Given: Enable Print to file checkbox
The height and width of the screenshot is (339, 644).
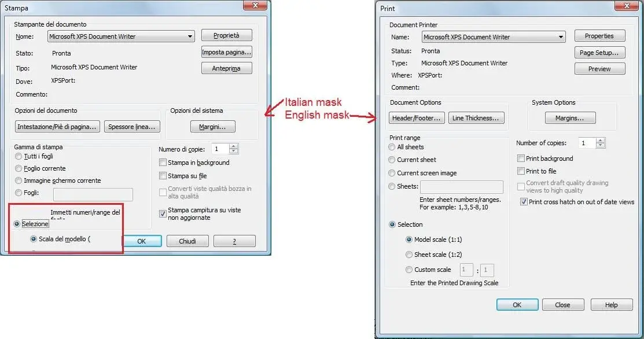Looking at the screenshot, I should 521,171.
